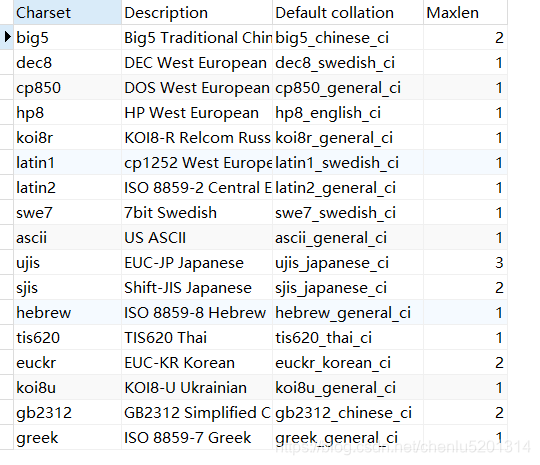Image resolution: width=540 pixels, height=465 pixels.
Task: Select the koi8u_general_ci collation cell
Action: coord(347,387)
